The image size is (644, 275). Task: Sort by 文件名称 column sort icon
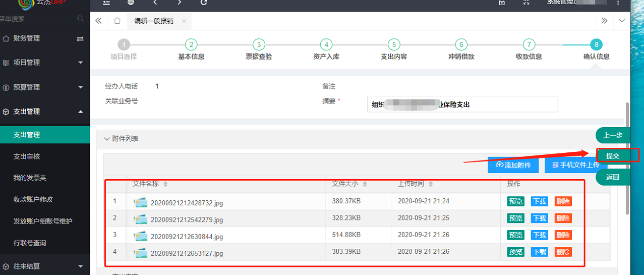[x=165, y=184]
